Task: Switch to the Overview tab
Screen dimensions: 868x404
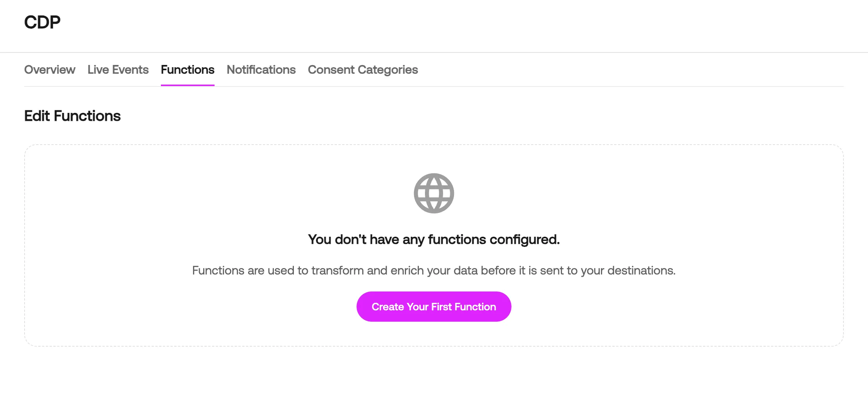Action: pyautogui.click(x=49, y=69)
